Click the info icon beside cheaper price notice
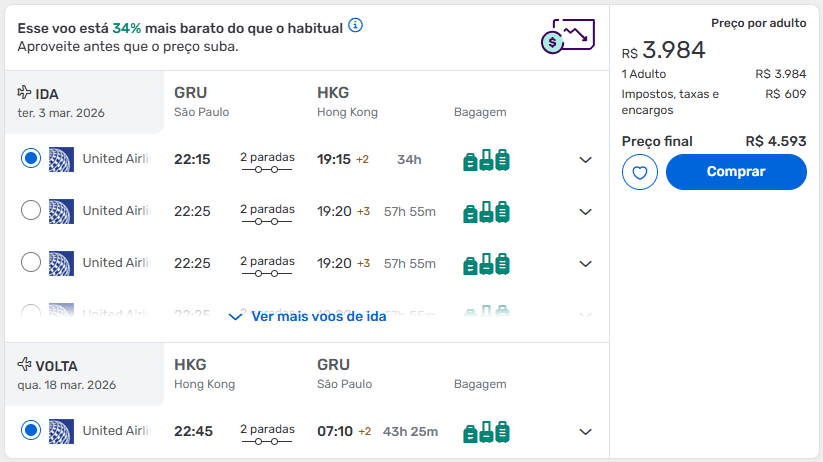The height and width of the screenshot is (462, 823). pos(355,25)
